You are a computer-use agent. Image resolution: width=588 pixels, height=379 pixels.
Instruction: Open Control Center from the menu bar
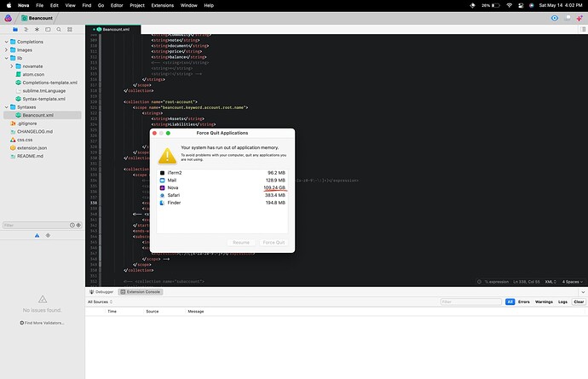pyautogui.click(x=521, y=5)
